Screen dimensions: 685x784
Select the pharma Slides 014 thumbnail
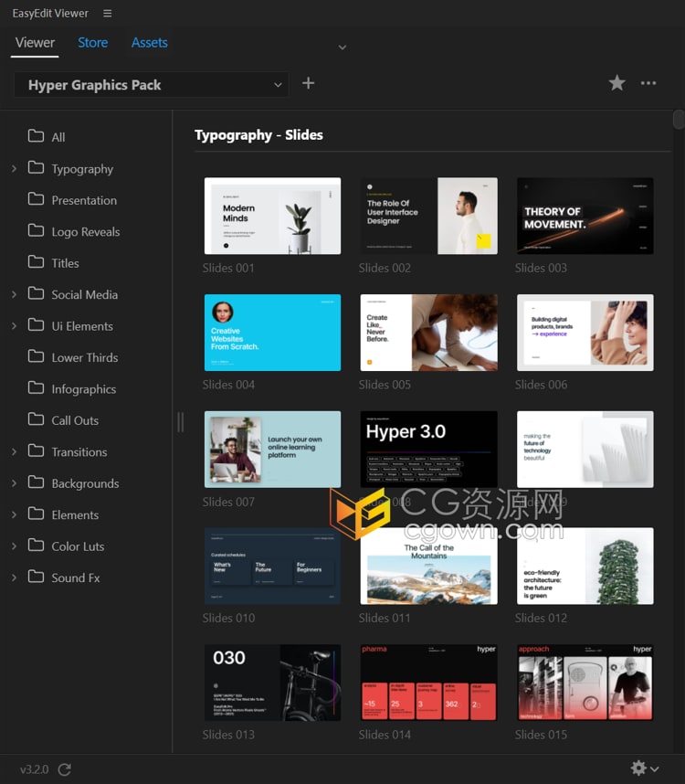coord(428,683)
